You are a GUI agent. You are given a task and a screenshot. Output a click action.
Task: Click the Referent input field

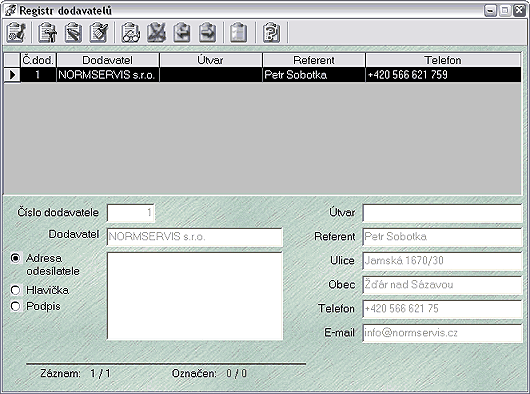pos(442,237)
